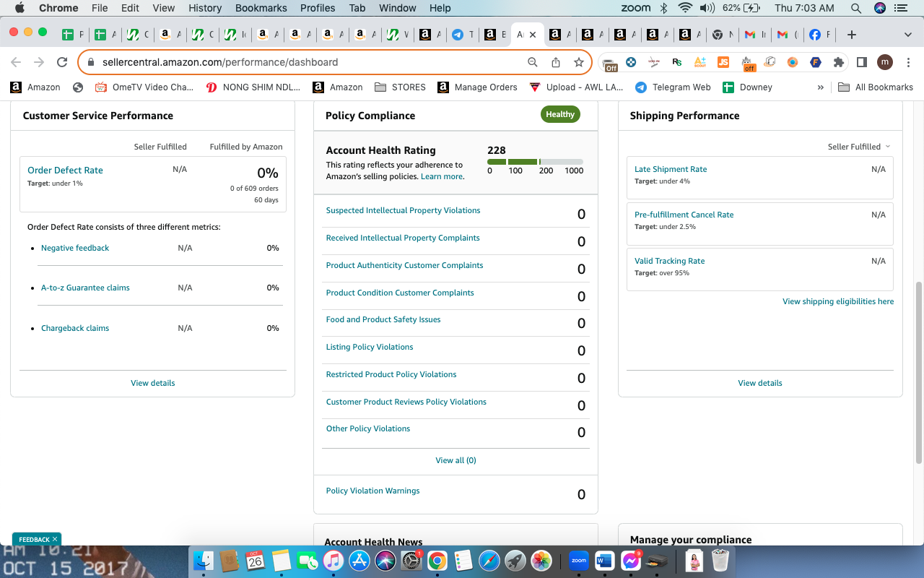Open App Store from the Dock

(x=359, y=560)
